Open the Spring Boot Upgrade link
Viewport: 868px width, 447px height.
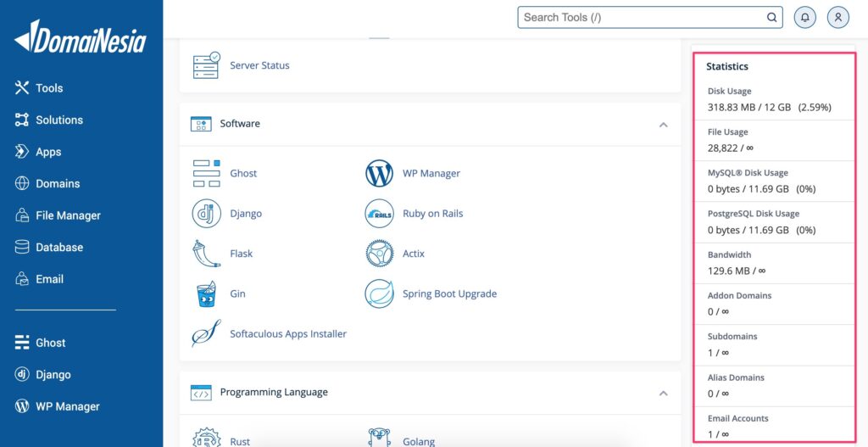click(x=449, y=293)
